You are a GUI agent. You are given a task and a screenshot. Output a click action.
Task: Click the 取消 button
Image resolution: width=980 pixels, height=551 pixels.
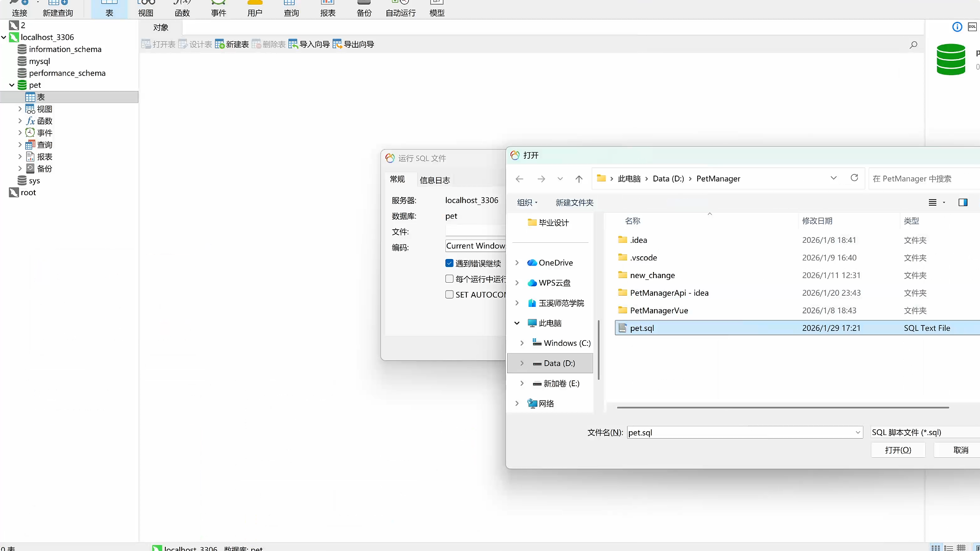(960, 450)
